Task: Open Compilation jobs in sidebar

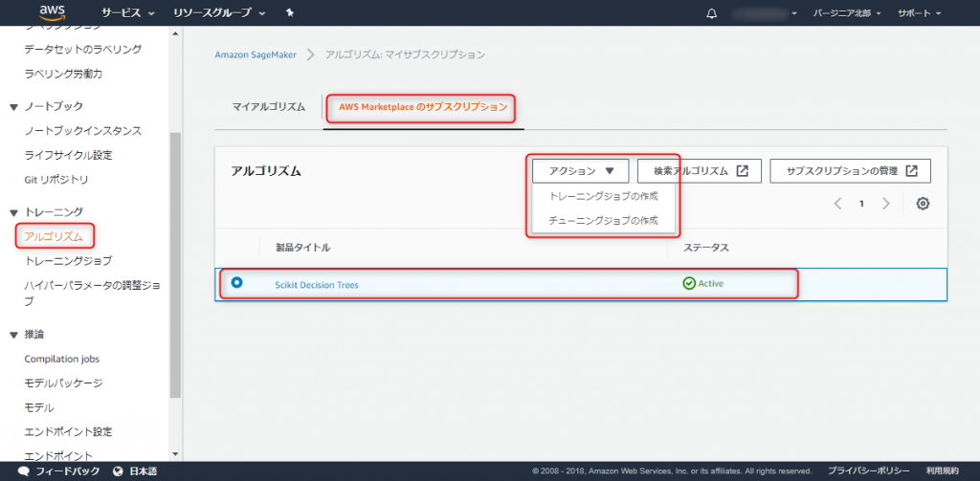Action: point(62,360)
